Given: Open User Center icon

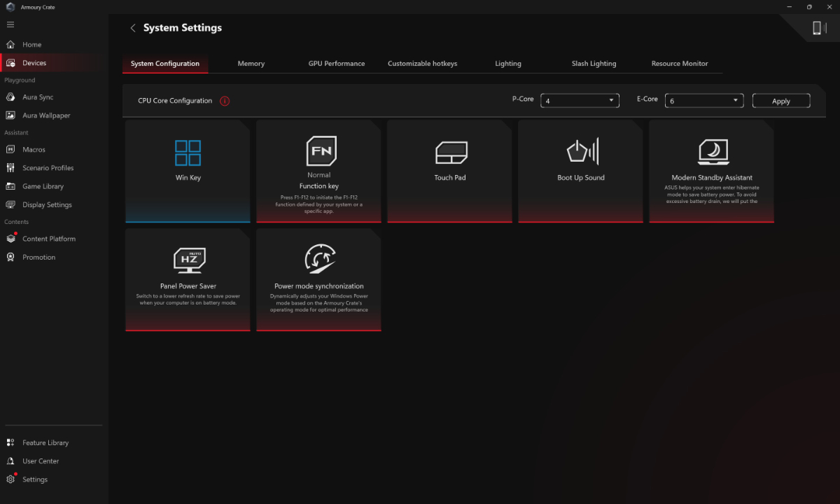Looking at the screenshot, I should (10, 461).
